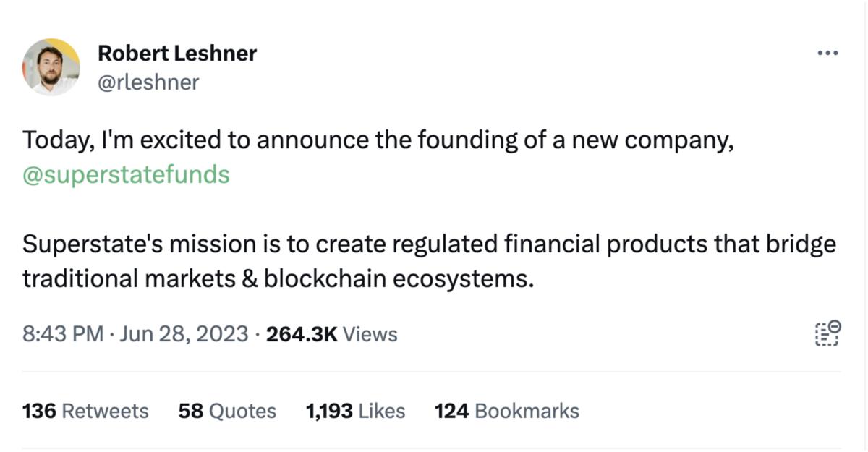The width and height of the screenshot is (868, 452).
Task: See who gave 1,193 Likes
Action: tap(355, 411)
